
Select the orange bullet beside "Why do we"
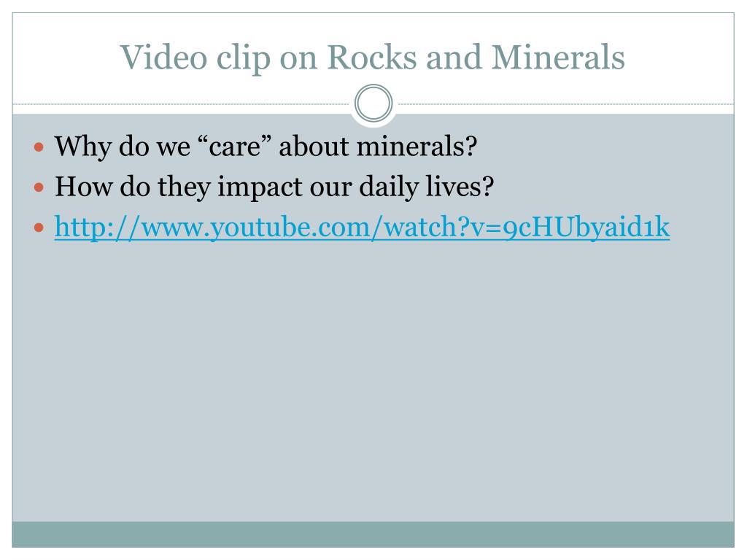pos(39,147)
